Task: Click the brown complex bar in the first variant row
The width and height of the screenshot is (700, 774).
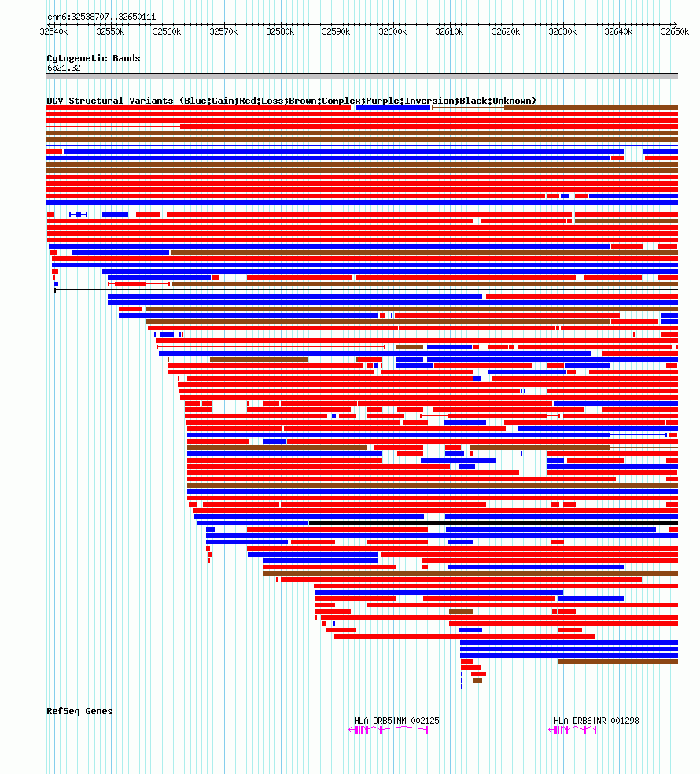Action: (591, 108)
